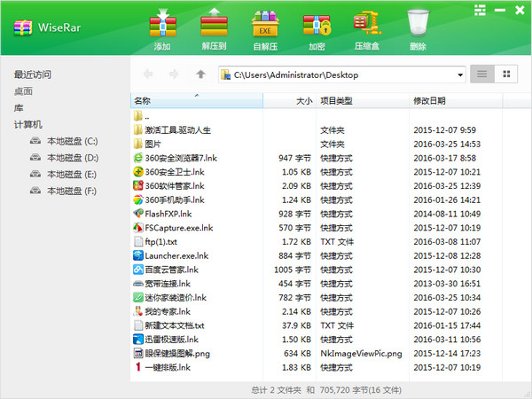
Task: Select the Launcher.exe.lnk file
Action: pyautogui.click(x=317, y=255)
